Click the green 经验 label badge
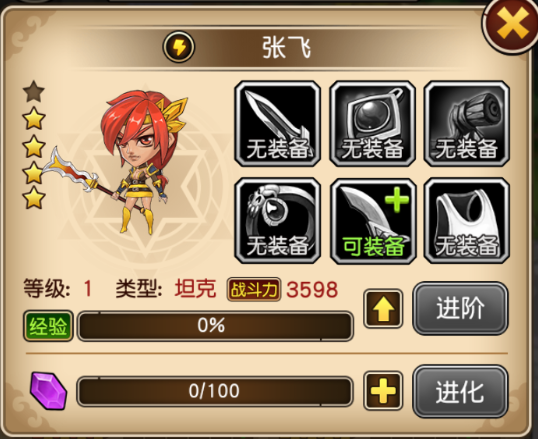 [48, 326]
